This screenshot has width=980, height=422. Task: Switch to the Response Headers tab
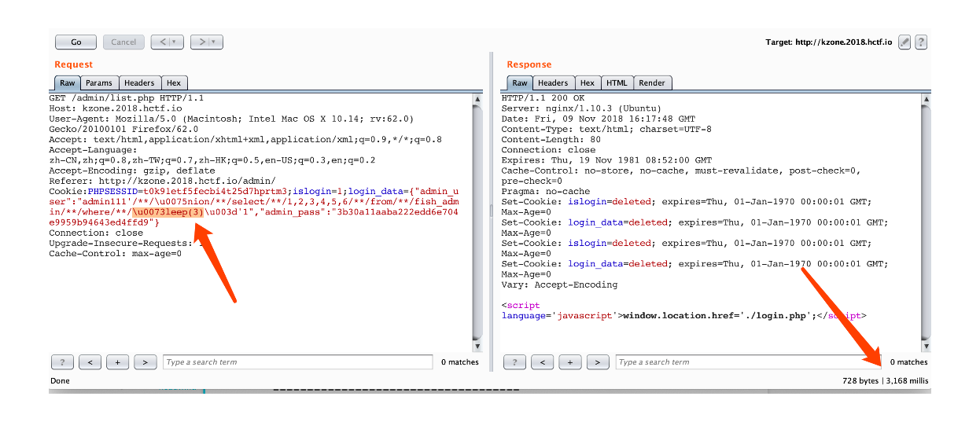click(x=553, y=83)
